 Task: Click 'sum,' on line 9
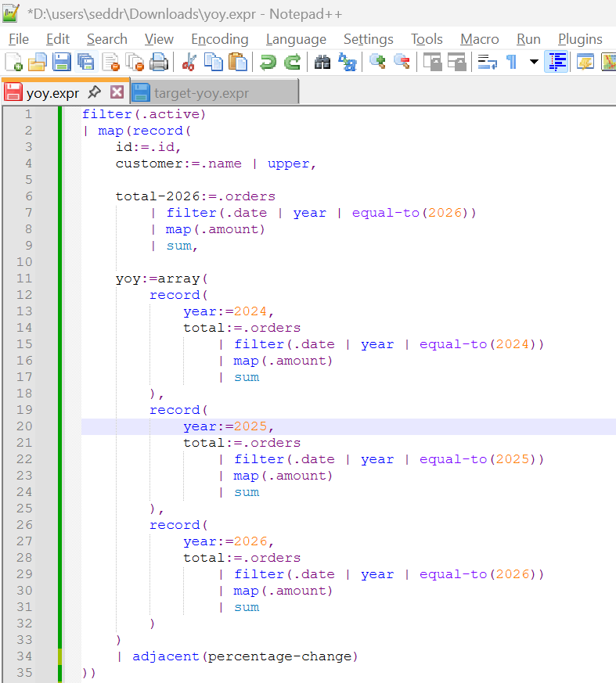coord(182,246)
